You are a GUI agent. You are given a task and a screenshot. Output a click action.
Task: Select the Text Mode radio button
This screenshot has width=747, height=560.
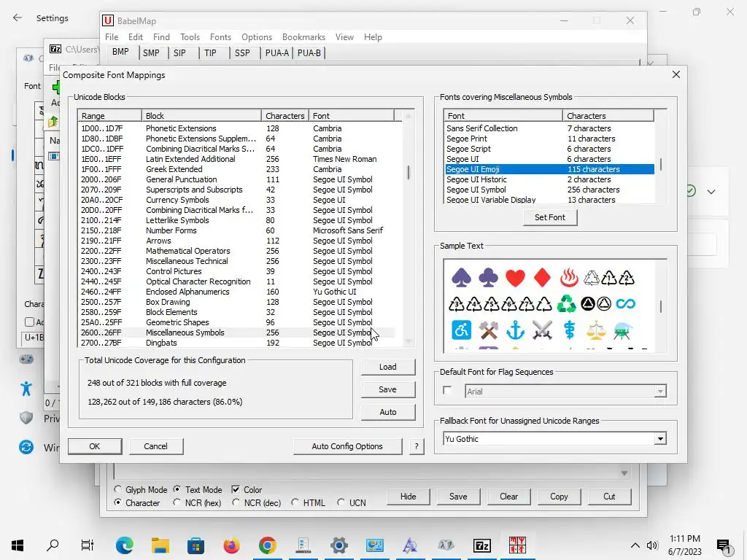pyautogui.click(x=177, y=489)
